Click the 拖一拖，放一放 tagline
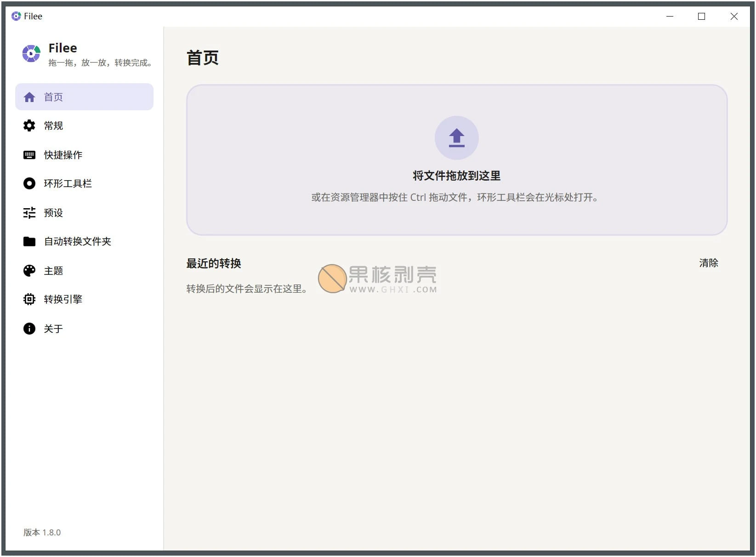 coord(100,63)
